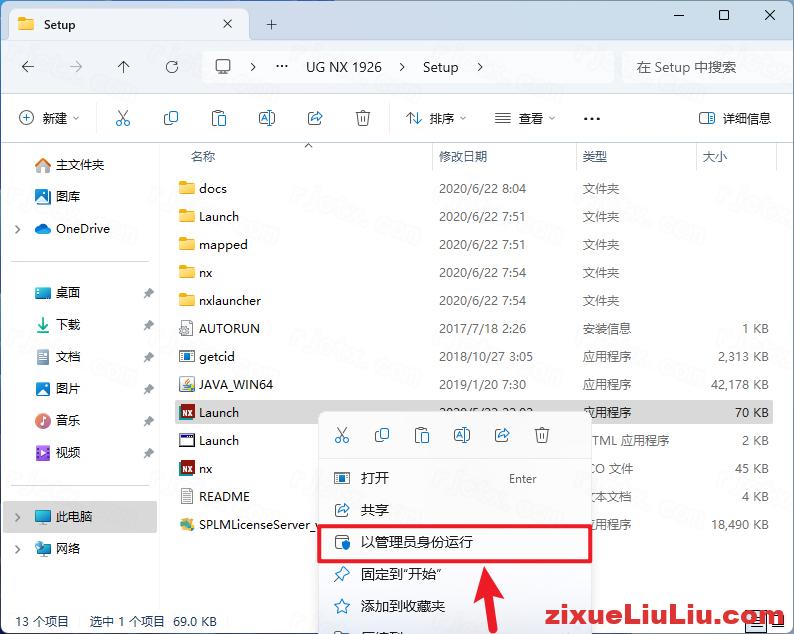794x634 pixels.
Task: Sort by the 修改日期 column header
Action: pos(462,156)
